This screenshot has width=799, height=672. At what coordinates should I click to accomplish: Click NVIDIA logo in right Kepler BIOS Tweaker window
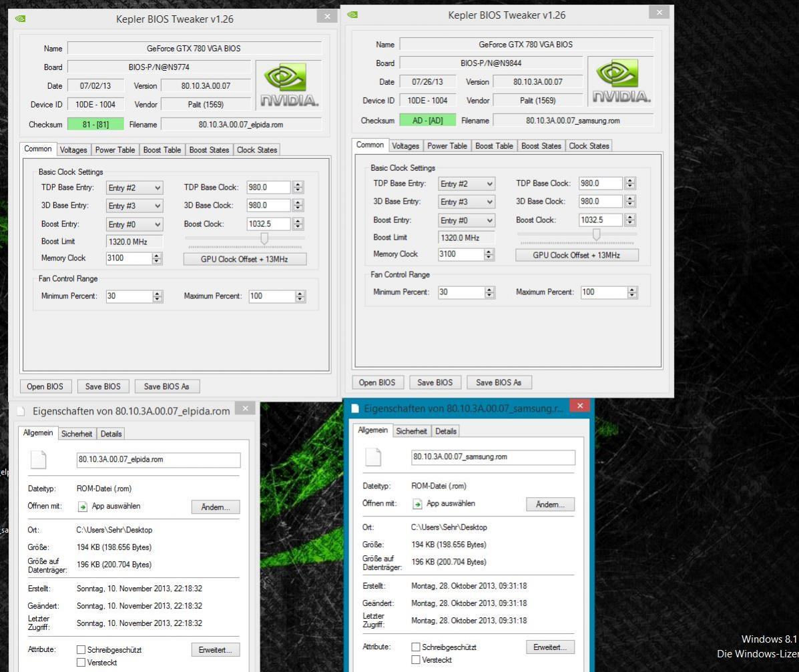(x=621, y=81)
